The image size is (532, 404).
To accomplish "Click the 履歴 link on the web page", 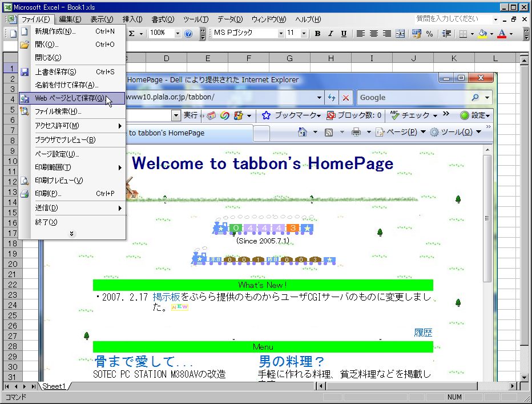I will pyautogui.click(x=423, y=333).
